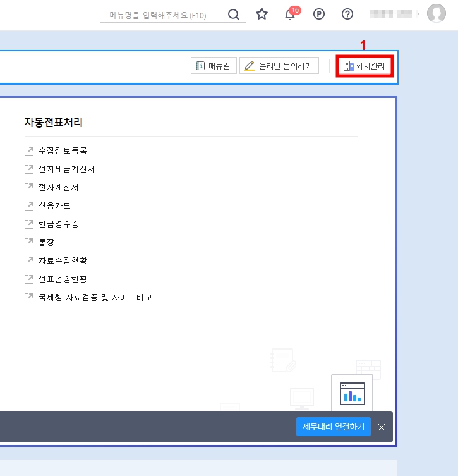
Task: Open notifications bell with 16 badge
Action: 292,13
